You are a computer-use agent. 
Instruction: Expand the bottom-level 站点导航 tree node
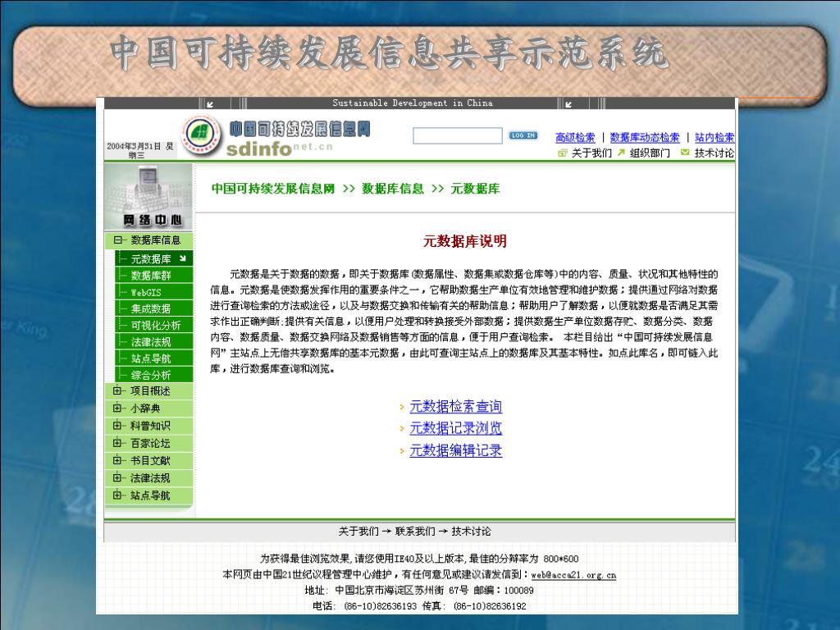(x=117, y=495)
